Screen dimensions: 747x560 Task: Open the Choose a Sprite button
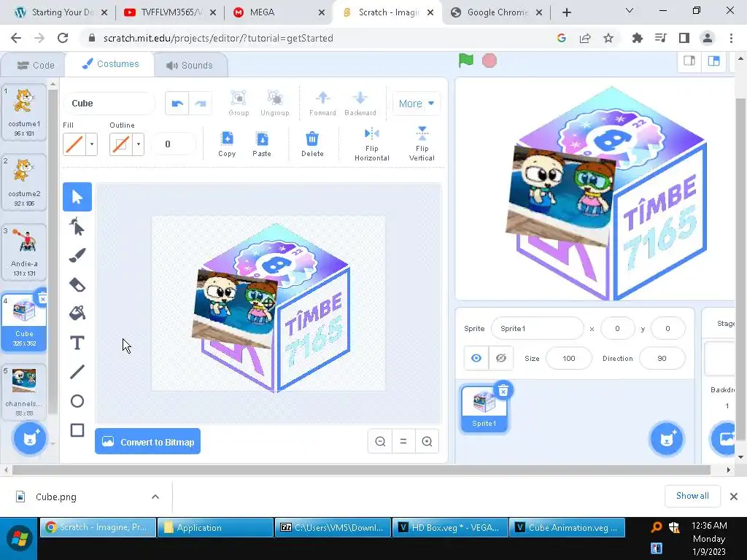pos(667,438)
